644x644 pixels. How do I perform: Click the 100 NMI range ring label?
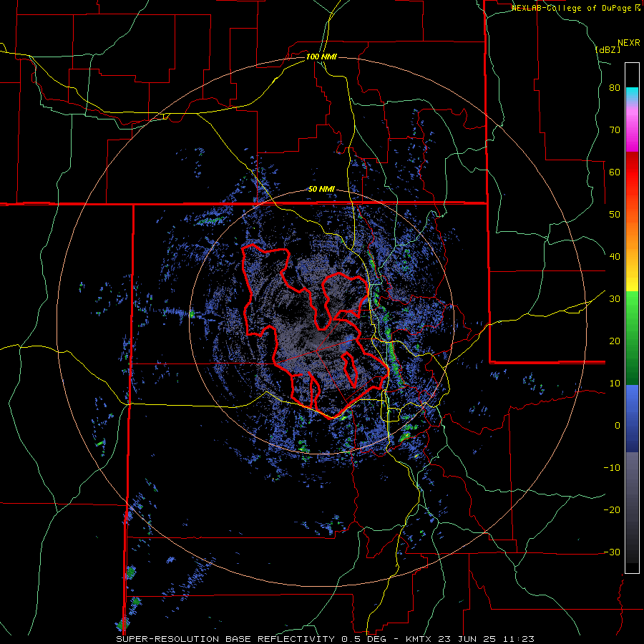coord(321,57)
